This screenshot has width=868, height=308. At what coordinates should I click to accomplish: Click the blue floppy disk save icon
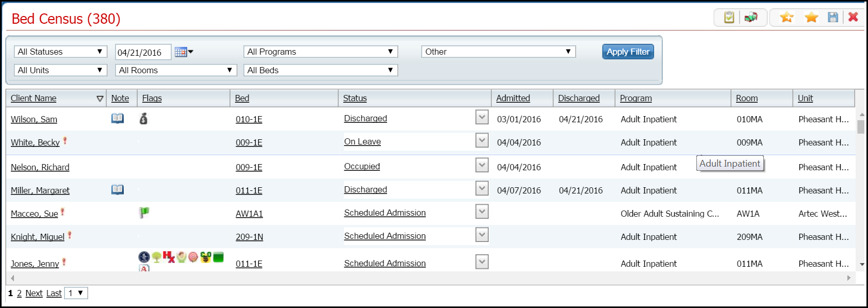(833, 18)
